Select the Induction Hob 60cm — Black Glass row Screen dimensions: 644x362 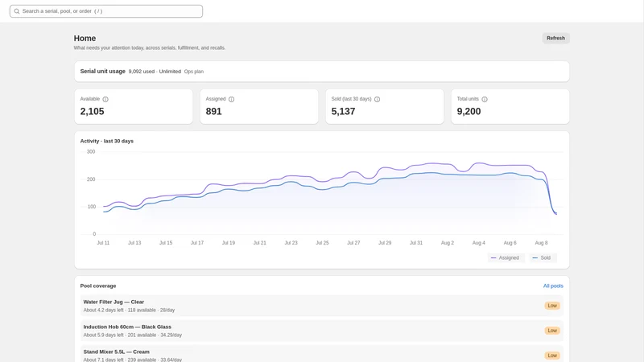pyautogui.click(x=322, y=331)
